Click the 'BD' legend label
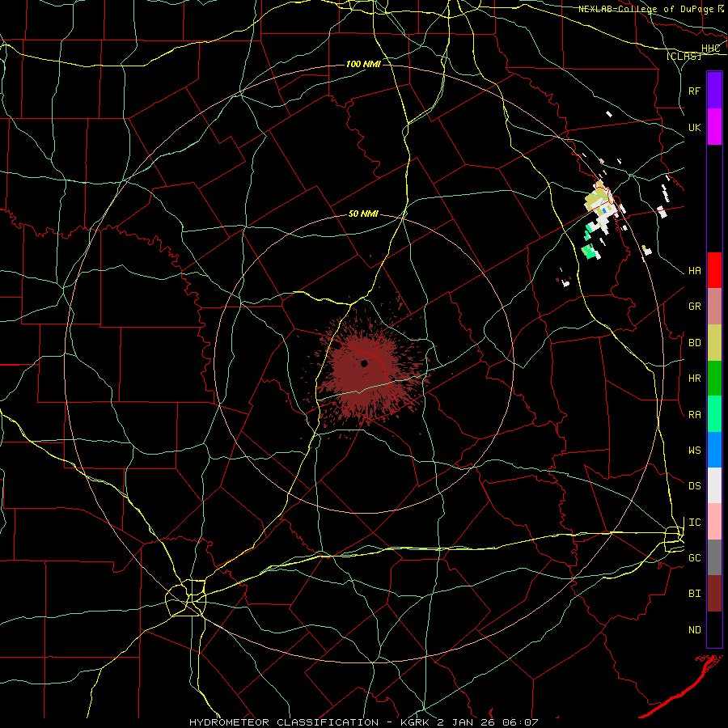The height and width of the screenshot is (728, 728). point(694,343)
